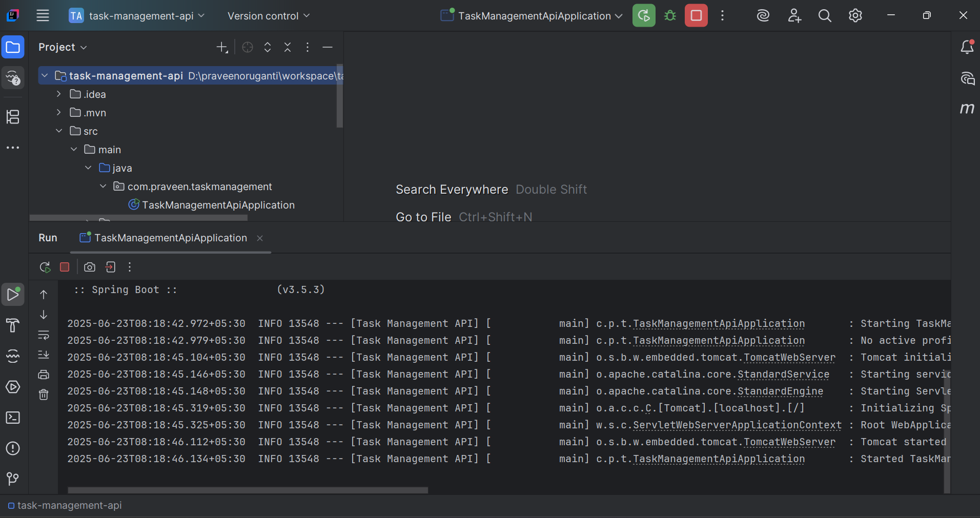Print console output with the printer icon
The width and height of the screenshot is (980, 518).
click(44, 375)
